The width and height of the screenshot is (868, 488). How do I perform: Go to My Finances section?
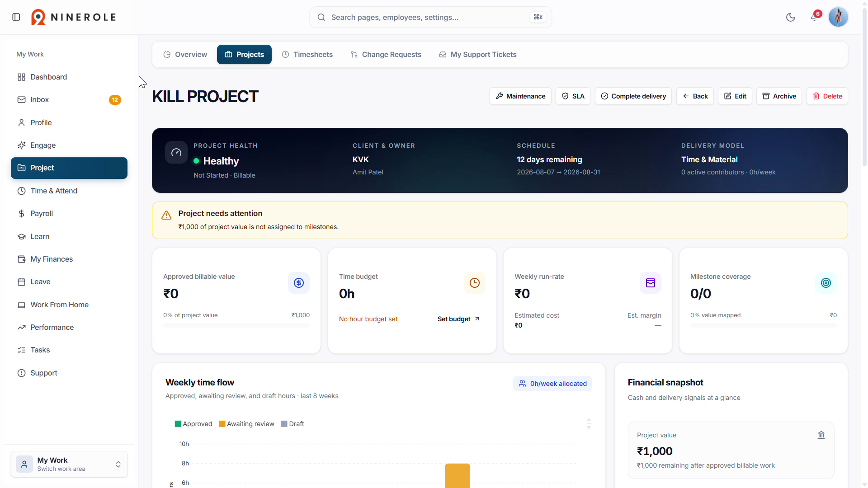[x=69, y=259]
